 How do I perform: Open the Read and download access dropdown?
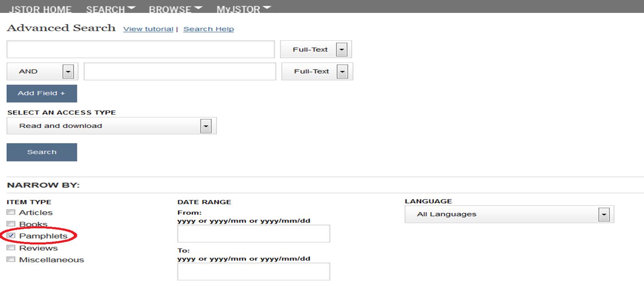[x=112, y=126]
